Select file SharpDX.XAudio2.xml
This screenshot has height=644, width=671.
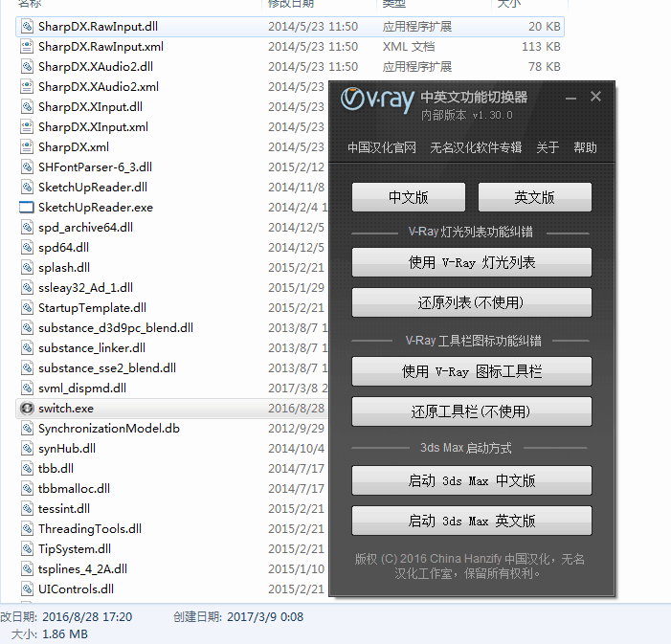tap(99, 87)
